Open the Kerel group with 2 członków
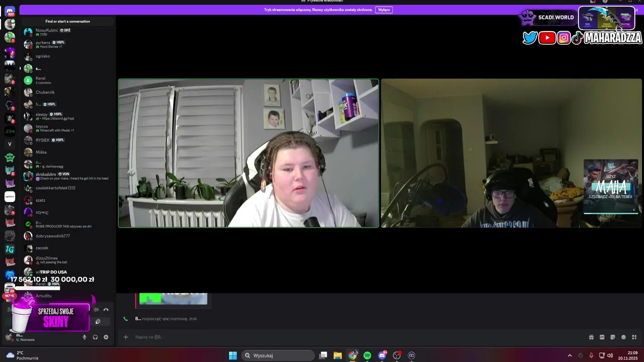This screenshot has height=362, width=644. point(67,80)
